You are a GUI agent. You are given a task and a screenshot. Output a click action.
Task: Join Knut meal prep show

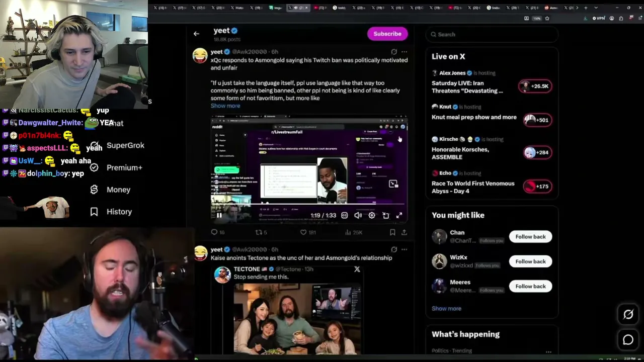pyautogui.click(x=474, y=117)
